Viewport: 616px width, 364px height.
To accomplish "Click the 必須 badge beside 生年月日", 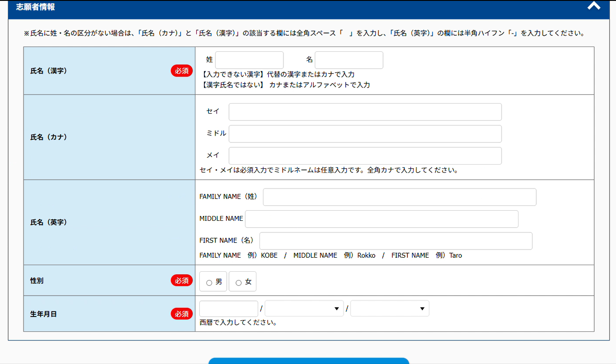I will pos(182,314).
